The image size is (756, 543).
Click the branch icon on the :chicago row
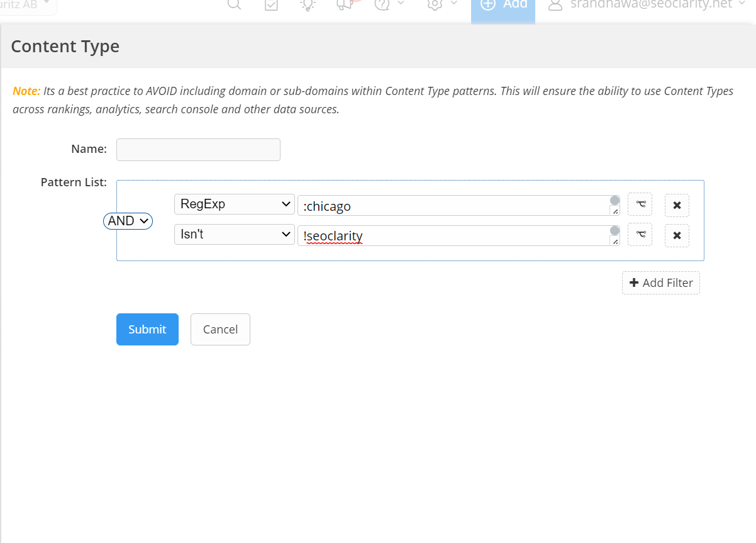point(640,204)
